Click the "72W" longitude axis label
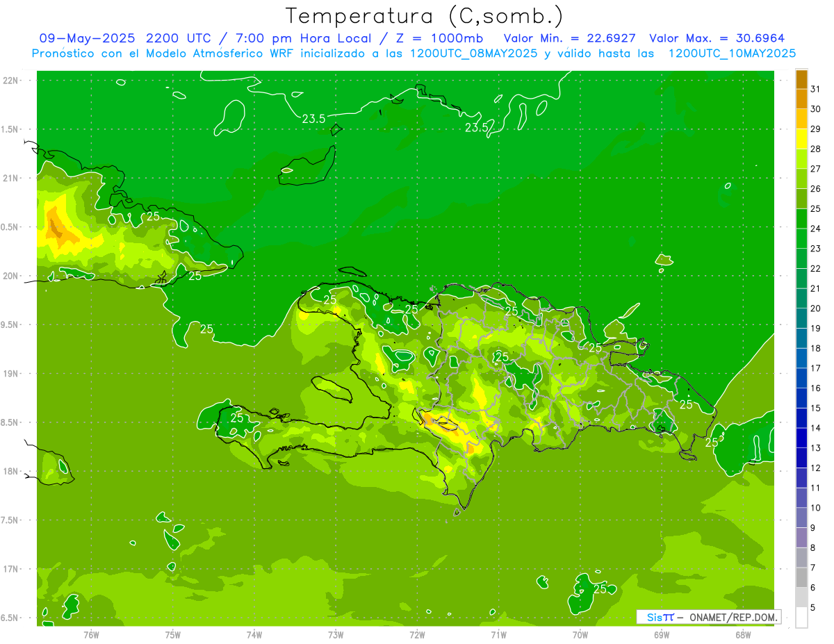834x644 pixels. coord(417,634)
